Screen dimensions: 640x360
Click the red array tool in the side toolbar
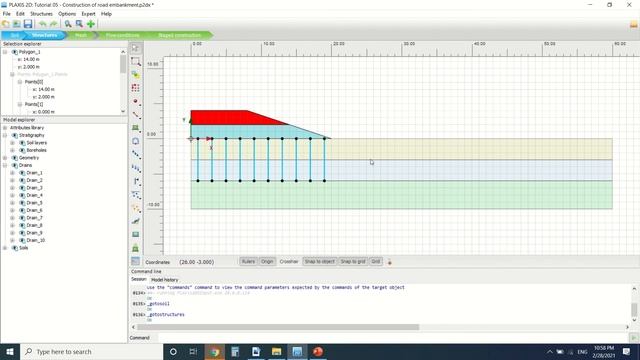136,88
